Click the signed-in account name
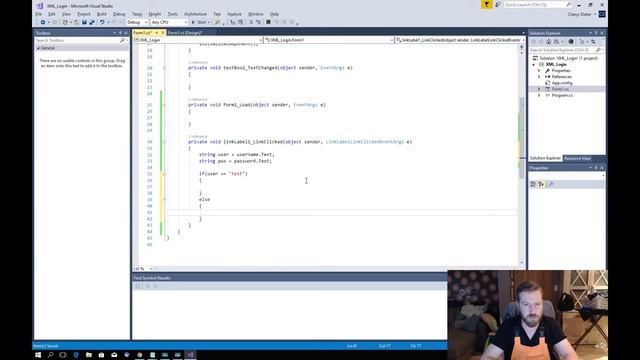This screenshot has width=640, height=360. 580,14
